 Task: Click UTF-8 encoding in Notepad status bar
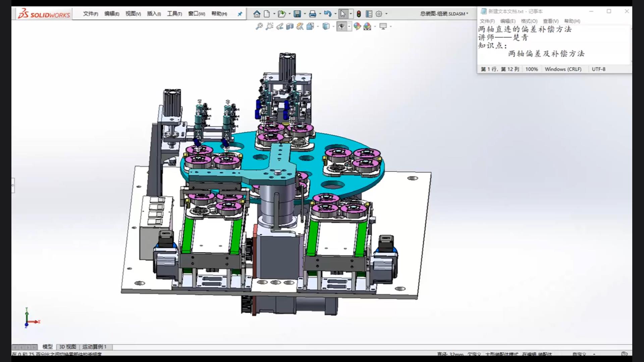[599, 69]
